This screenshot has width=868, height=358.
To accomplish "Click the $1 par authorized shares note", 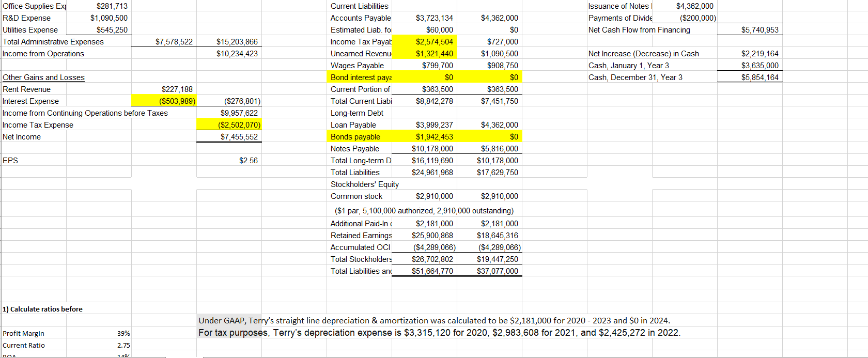I will 424,211.
